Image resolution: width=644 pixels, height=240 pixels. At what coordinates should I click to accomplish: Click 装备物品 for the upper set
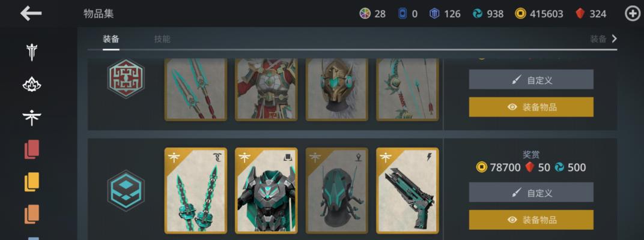point(531,107)
